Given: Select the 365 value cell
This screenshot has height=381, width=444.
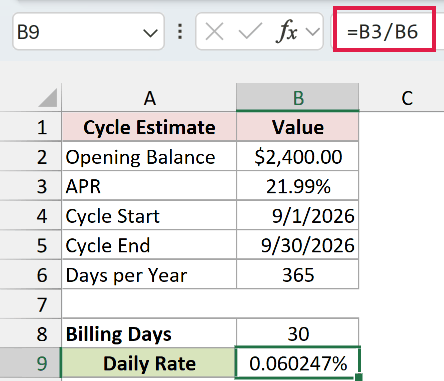Looking at the screenshot, I should pyautogui.click(x=298, y=275).
